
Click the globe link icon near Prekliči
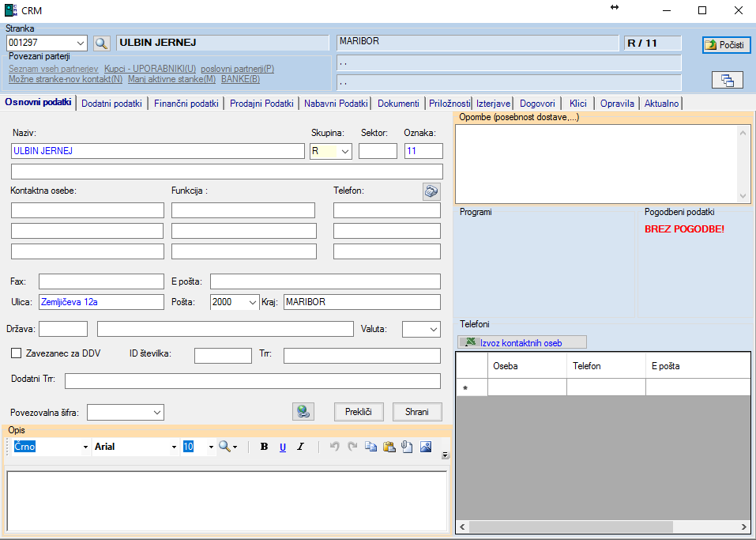pyautogui.click(x=303, y=411)
